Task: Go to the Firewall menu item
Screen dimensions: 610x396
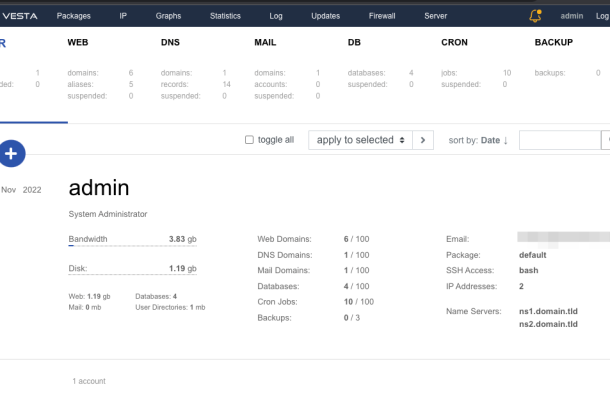Action: [x=382, y=16]
